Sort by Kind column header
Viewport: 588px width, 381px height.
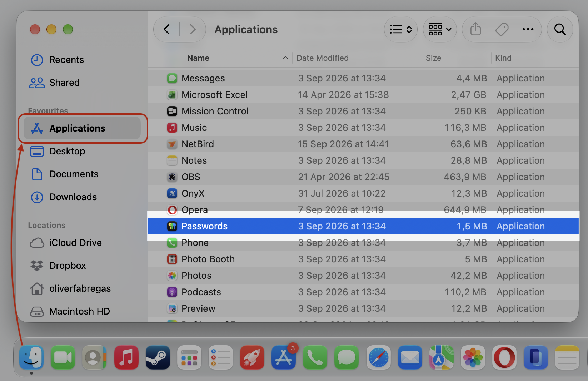[x=503, y=58]
